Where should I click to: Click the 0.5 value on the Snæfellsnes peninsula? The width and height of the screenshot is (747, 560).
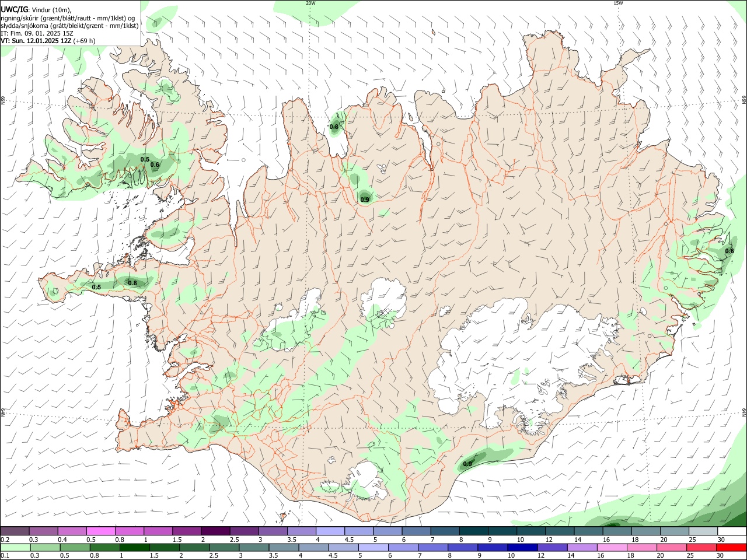[96, 287]
